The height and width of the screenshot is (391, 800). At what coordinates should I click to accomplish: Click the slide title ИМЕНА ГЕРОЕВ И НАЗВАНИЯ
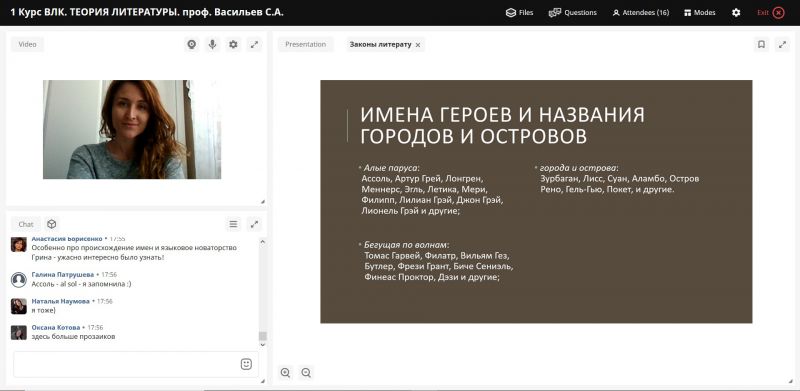pyautogui.click(x=503, y=115)
